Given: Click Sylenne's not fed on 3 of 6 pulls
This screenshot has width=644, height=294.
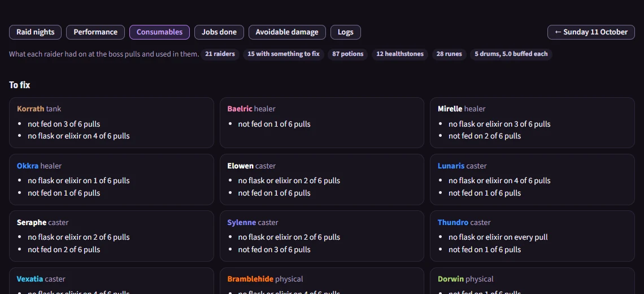Looking at the screenshot, I should (x=275, y=250).
